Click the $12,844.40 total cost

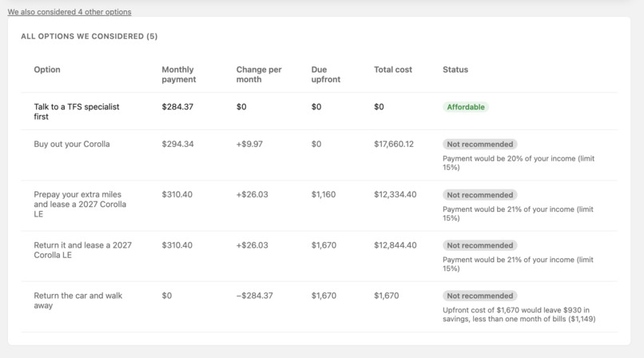[x=395, y=245]
